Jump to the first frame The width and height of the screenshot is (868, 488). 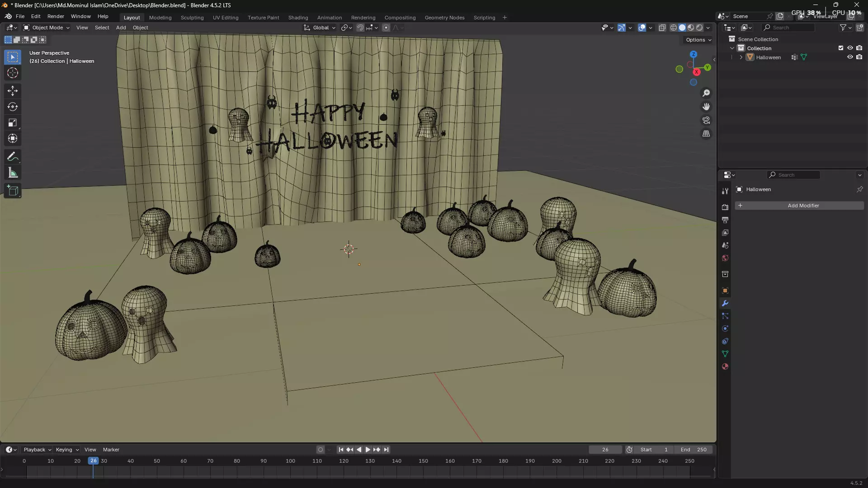(341, 450)
